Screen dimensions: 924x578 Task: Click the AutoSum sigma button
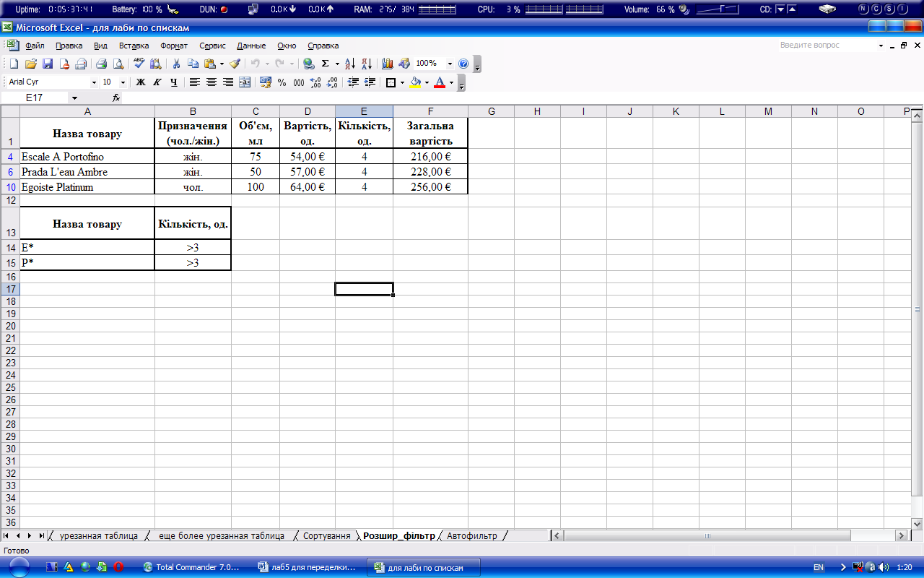point(325,64)
